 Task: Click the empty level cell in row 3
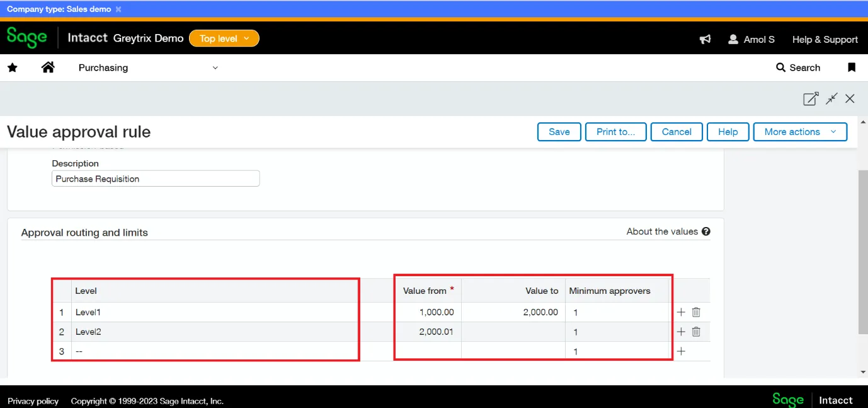215,351
